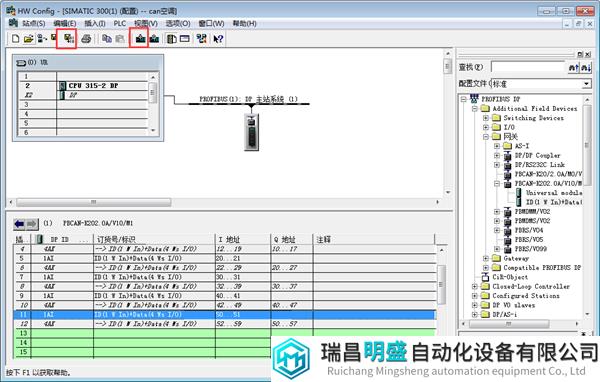
Task: Expand the DP/DP Coupler tree node
Action: (x=497, y=155)
